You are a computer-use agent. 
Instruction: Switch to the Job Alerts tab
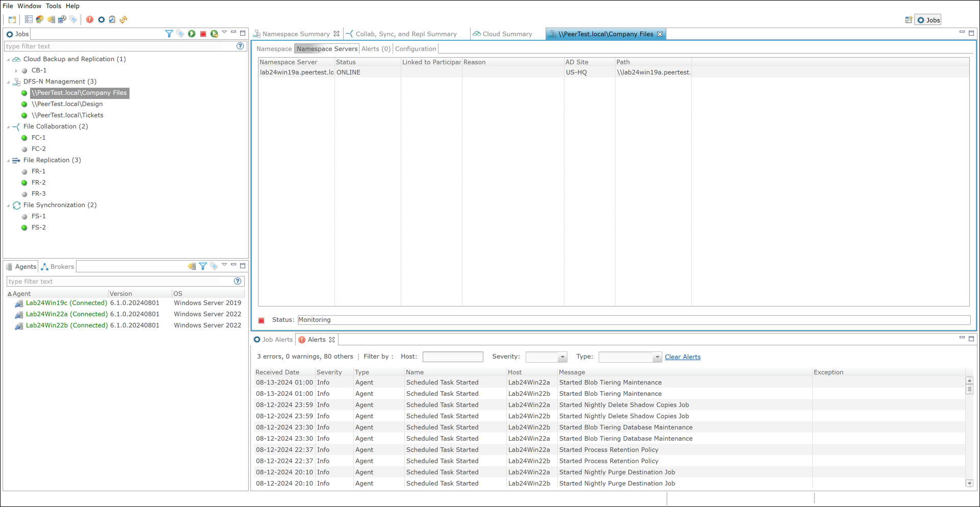point(273,340)
